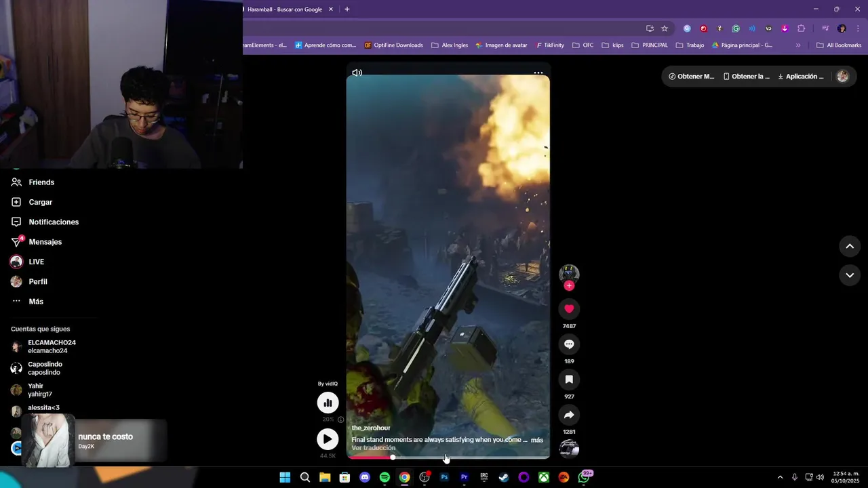Open the creator avatar beside the video
This screenshot has height=488, width=868.
[x=569, y=274]
